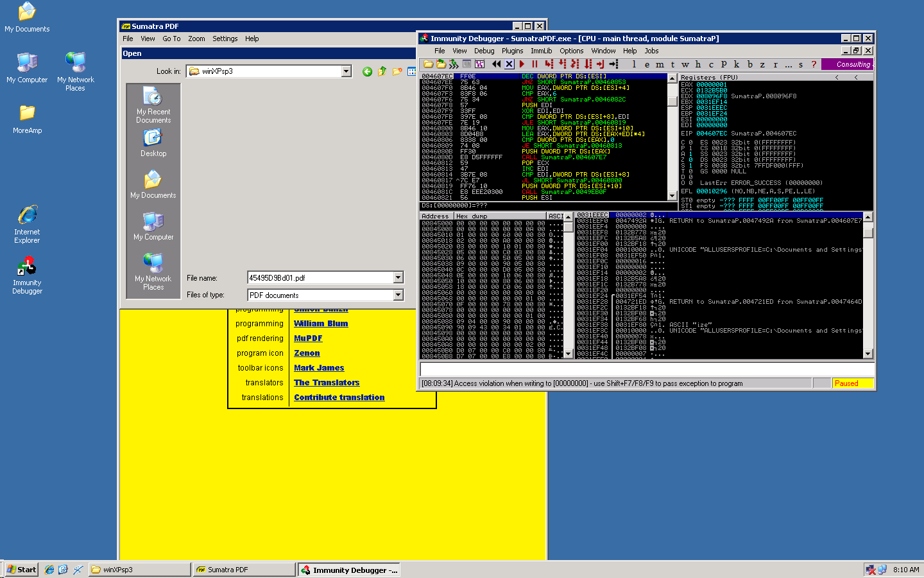The image size is (924, 578).
Task: Click the Trace into toolbar icon
Action: point(575,64)
